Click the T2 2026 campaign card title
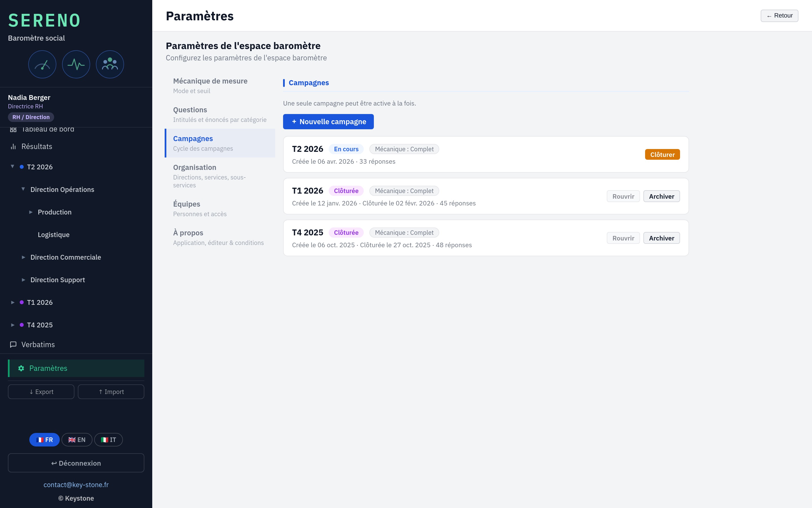This screenshot has height=508, width=812. tap(308, 149)
